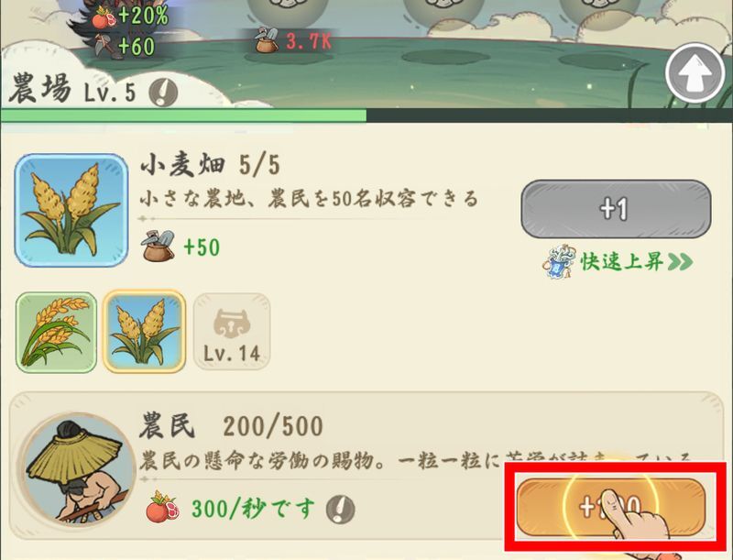Click the 小麦畑 5/5 title text
This screenshot has height=560, width=733.
tap(210, 165)
